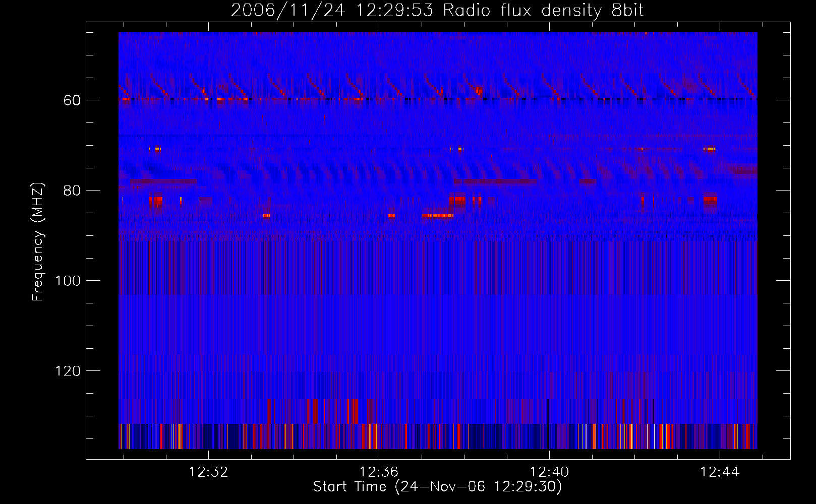The image size is (816, 504).
Task: Click the 12:40 time tick label
Action: click(x=549, y=472)
